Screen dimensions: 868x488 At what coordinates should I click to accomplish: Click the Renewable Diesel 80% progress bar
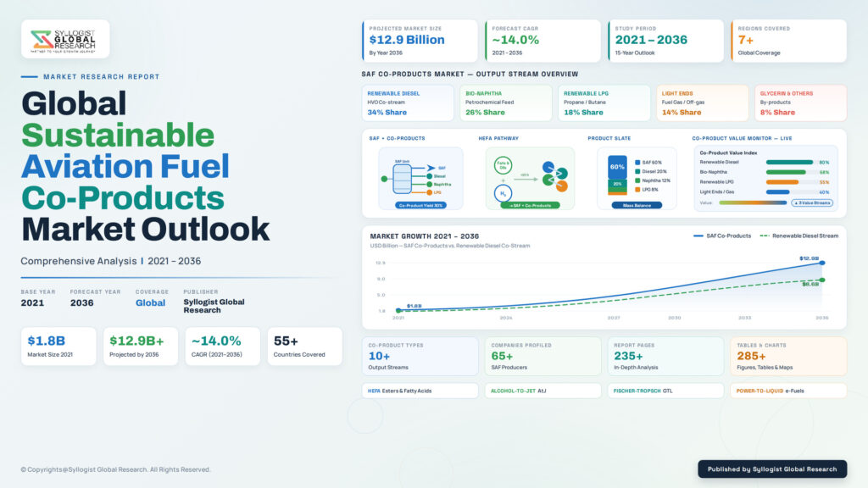click(x=789, y=162)
